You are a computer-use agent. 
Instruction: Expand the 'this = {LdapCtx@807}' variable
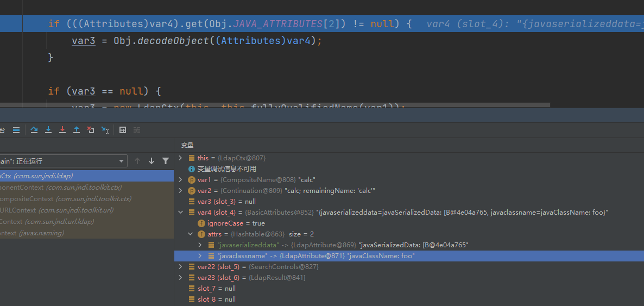coord(180,158)
